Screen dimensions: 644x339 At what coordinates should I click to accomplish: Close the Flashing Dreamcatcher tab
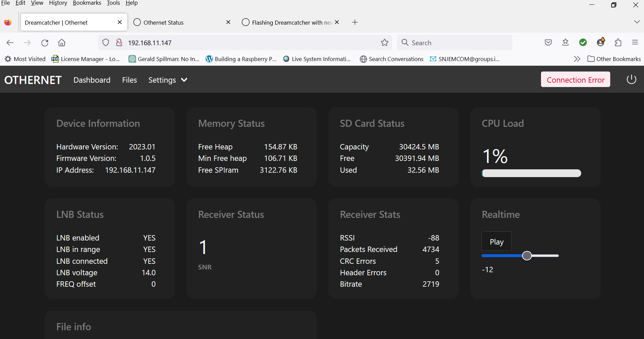pyautogui.click(x=337, y=22)
